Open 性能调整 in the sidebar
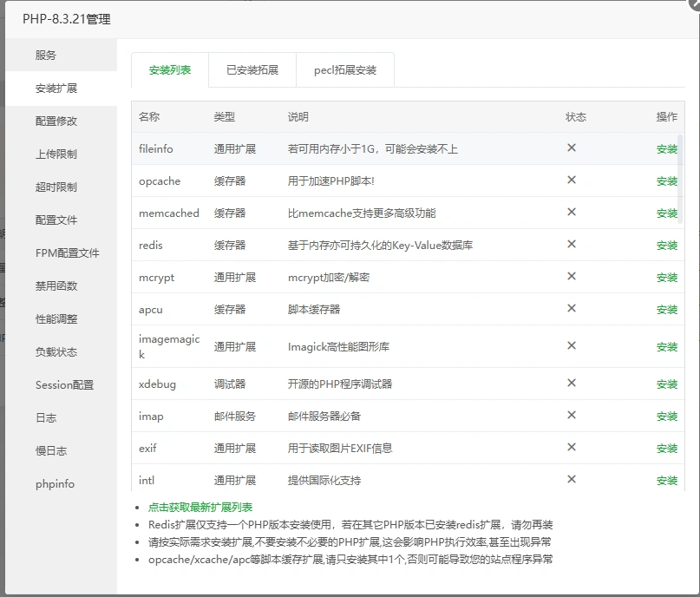This screenshot has height=597, width=700. click(62, 318)
